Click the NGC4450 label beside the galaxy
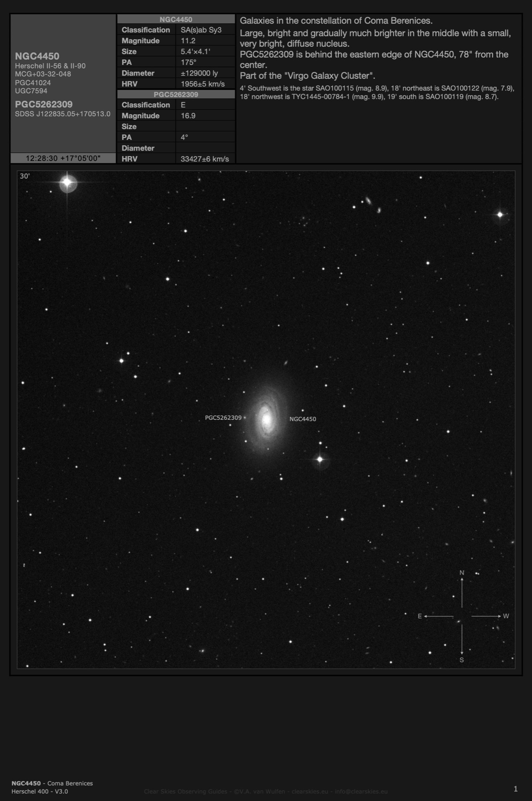This screenshot has height=801, width=532. tap(302, 419)
